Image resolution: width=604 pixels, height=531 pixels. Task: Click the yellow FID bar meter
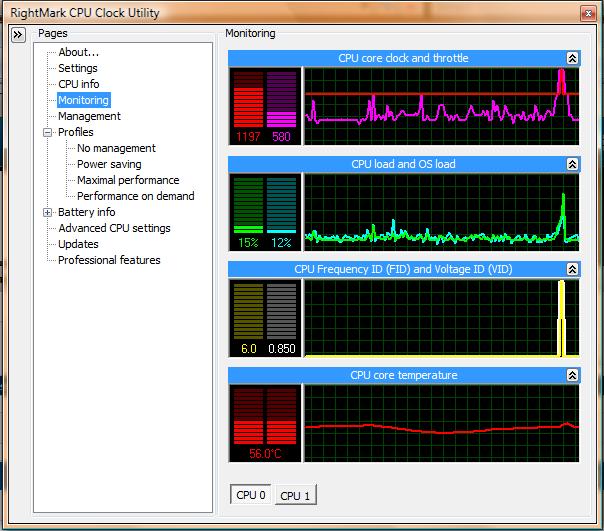pyautogui.click(x=248, y=311)
